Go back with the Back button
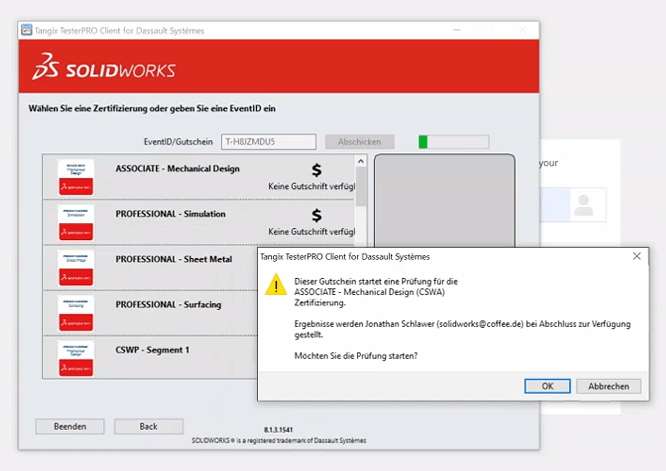Screen dimensions: 666x471 click(x=149, y=426)
